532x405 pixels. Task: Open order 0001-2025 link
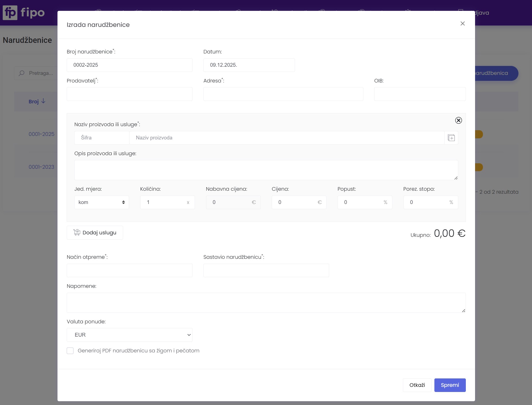point(41,134)
